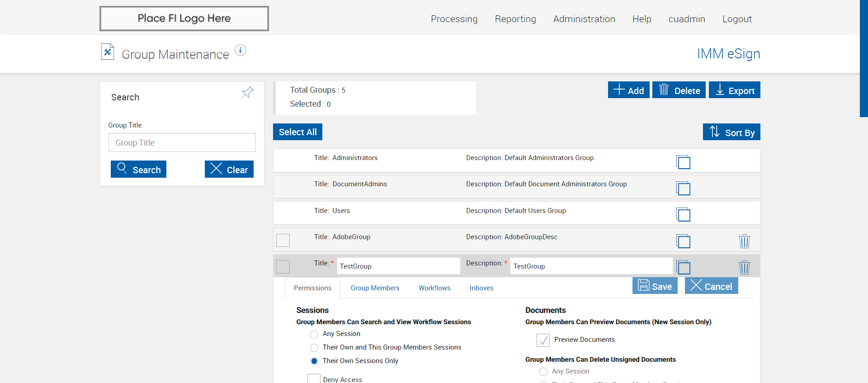Save the TestGroup changes
868x383 pixels.
(655, 286)
